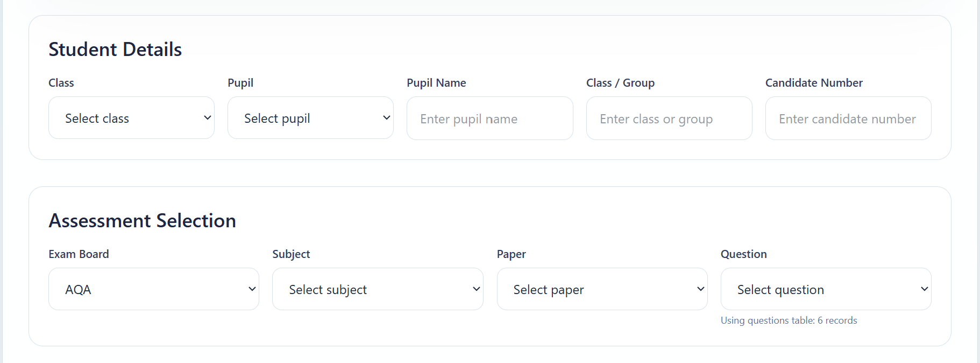The height and width of the screenshot is (363, 980).
Task: Expand the Exam Board dropdown showing AQA
Action: 153,289
